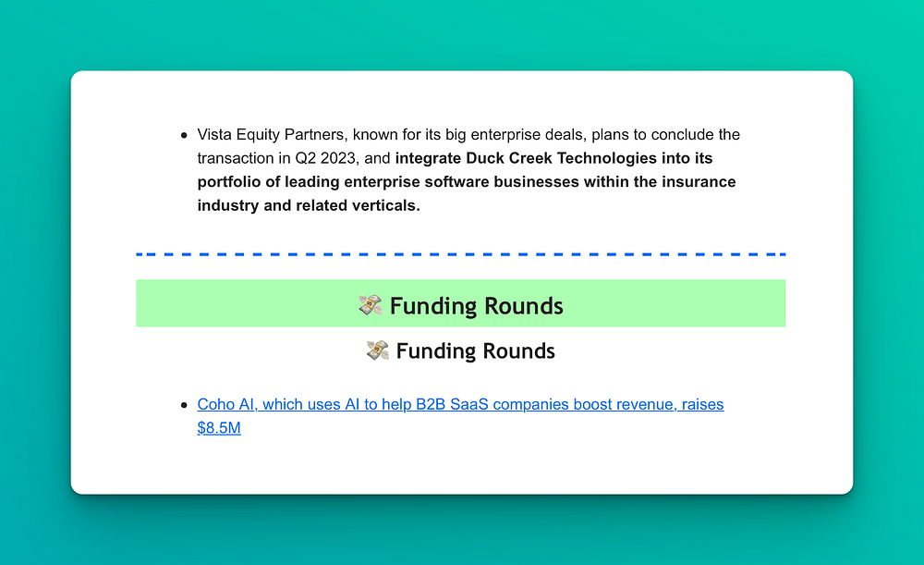
Task: Click the bullet before the Coho AI link
Action: 184,405
